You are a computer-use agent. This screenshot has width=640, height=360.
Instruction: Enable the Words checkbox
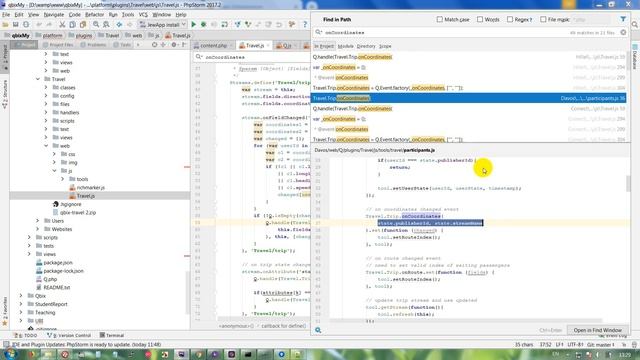point(480,19)
